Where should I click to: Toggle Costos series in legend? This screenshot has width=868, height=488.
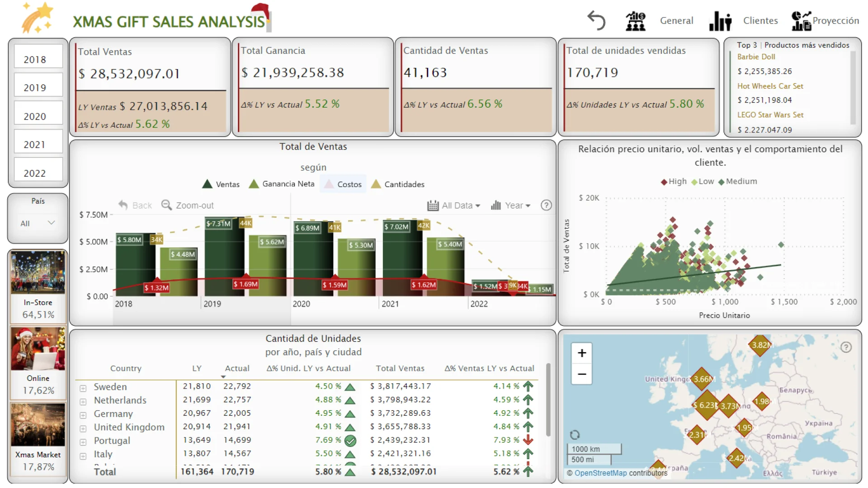[x=343, y=184]
